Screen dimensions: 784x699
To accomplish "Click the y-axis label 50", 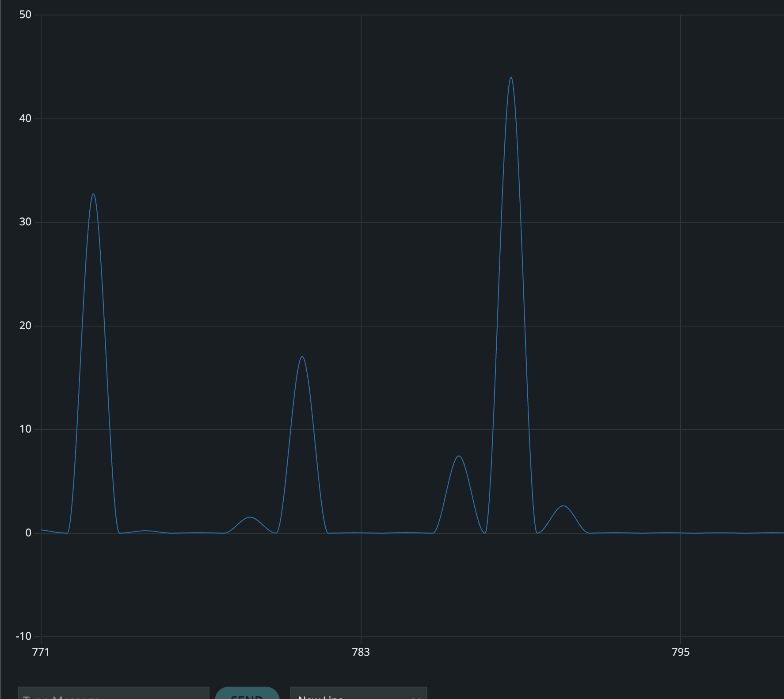I will [x=26, y=15].
